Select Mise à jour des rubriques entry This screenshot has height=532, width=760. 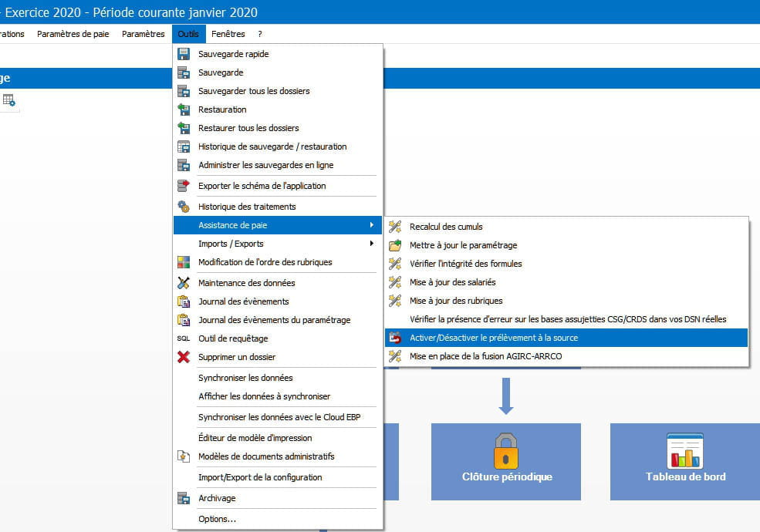(566, 301)
